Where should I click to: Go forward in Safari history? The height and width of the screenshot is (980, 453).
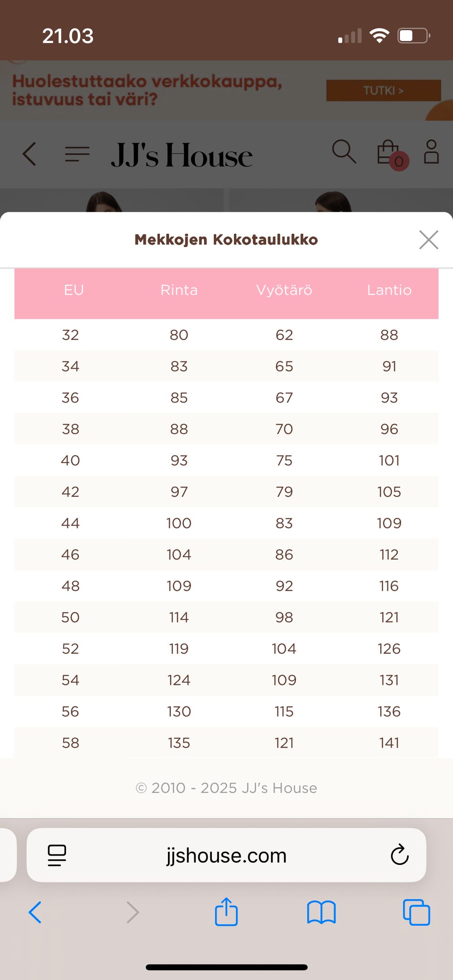[133, 912]
